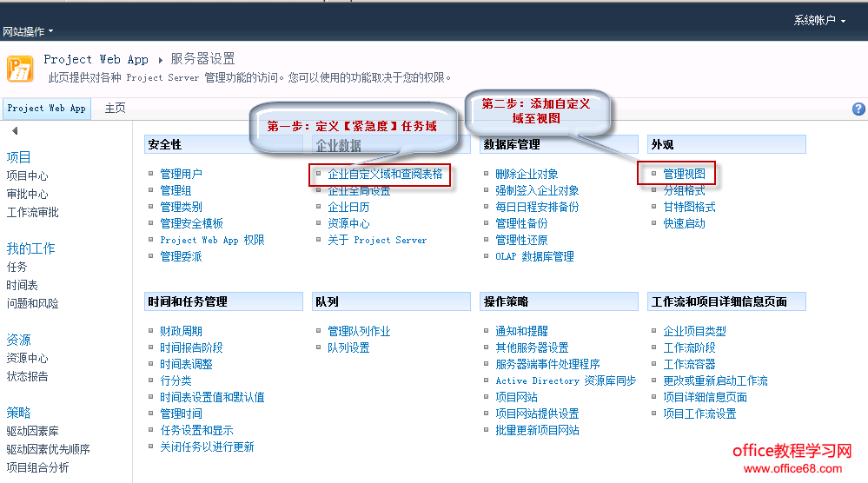Switch to the 主页 tab

coord(116,109)
